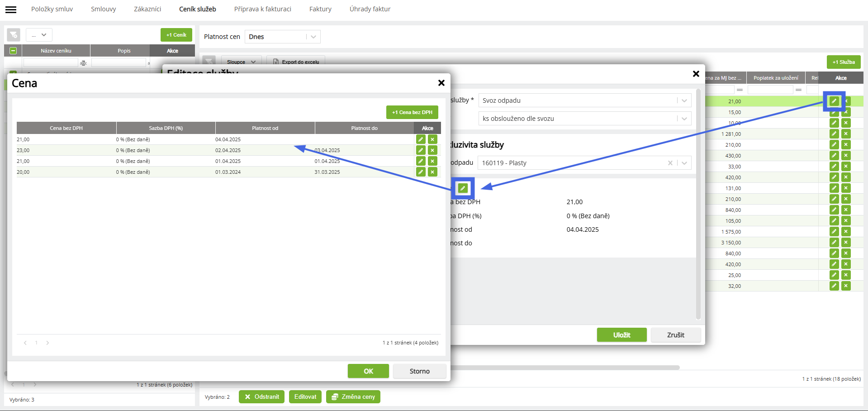The image size is (868, 411).
Task: Confirm the Cena dialog with OK
Action: [x=368, y=371]
